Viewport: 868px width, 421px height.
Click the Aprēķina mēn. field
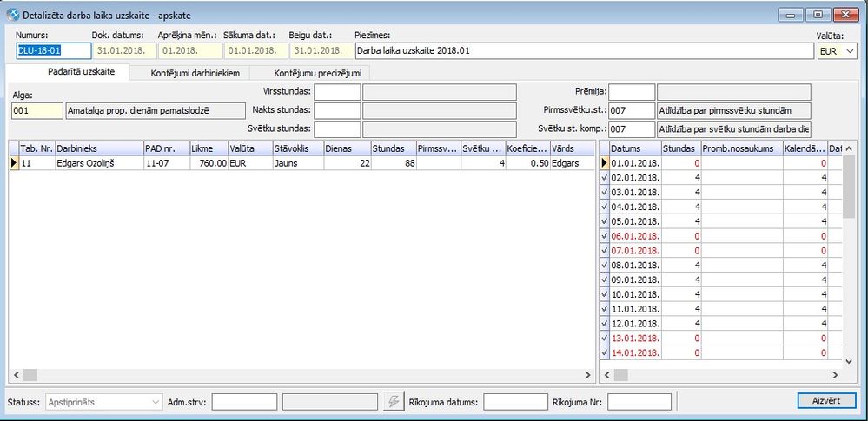click(x=190, y=51)
